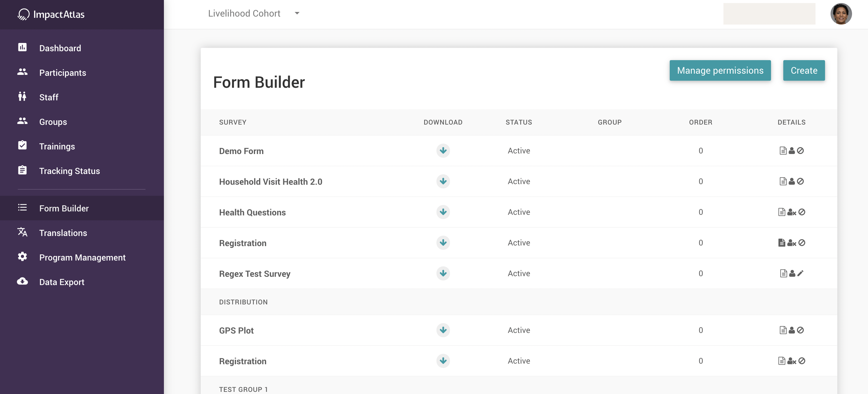Open Data Export from the sidebar

(x=62, y=282)
